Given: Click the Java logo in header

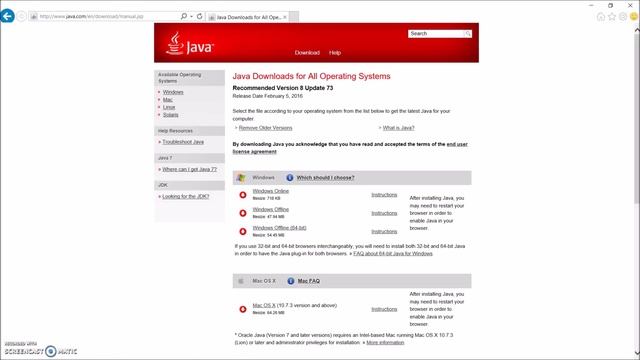Looking at the screenshot, I should pyautogui.click(x=190, y=44).
